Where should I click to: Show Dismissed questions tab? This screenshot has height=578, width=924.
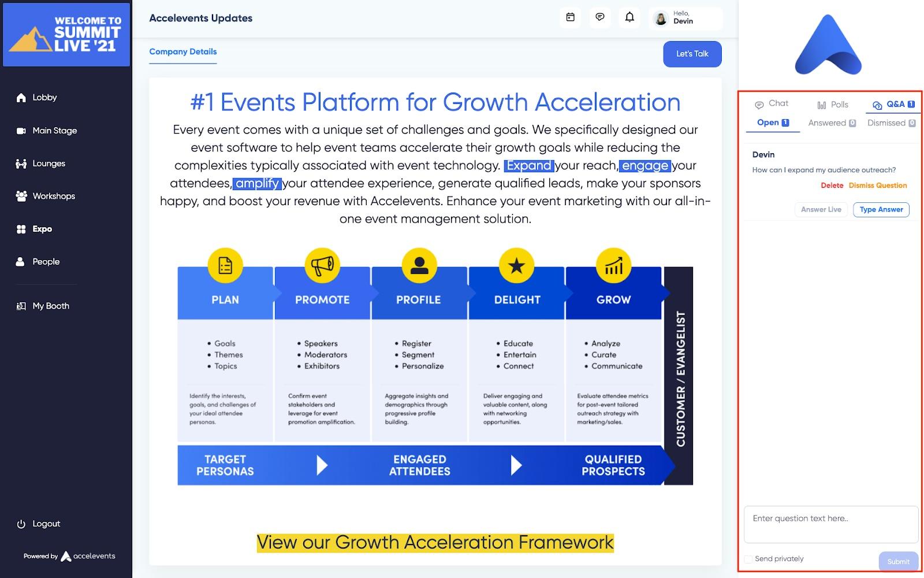click(x=892, y=123)
